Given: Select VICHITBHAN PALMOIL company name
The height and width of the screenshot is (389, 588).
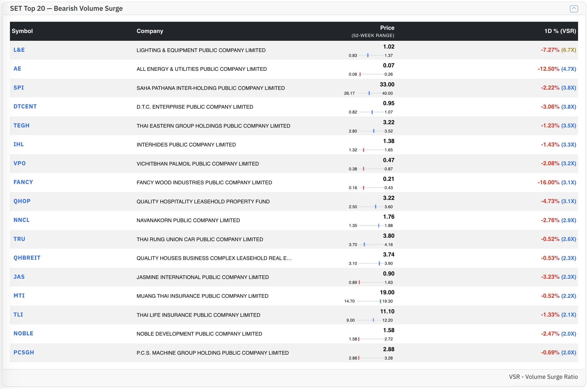Looking at the screenshot, I should tap(198, 164).
